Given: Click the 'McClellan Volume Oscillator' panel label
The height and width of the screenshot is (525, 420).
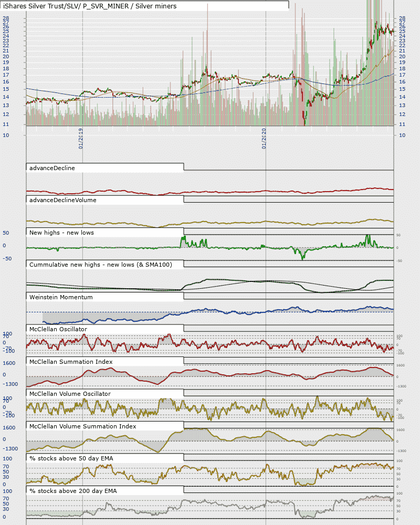Looking at the screenshot, I should click(x=70, y=394).
